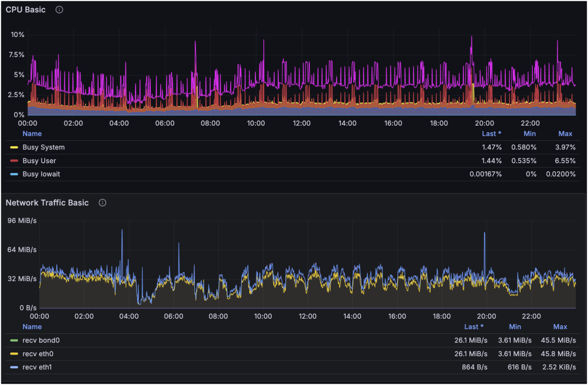
Task: Toggle the Busy System series label
Action: [44, 147]
